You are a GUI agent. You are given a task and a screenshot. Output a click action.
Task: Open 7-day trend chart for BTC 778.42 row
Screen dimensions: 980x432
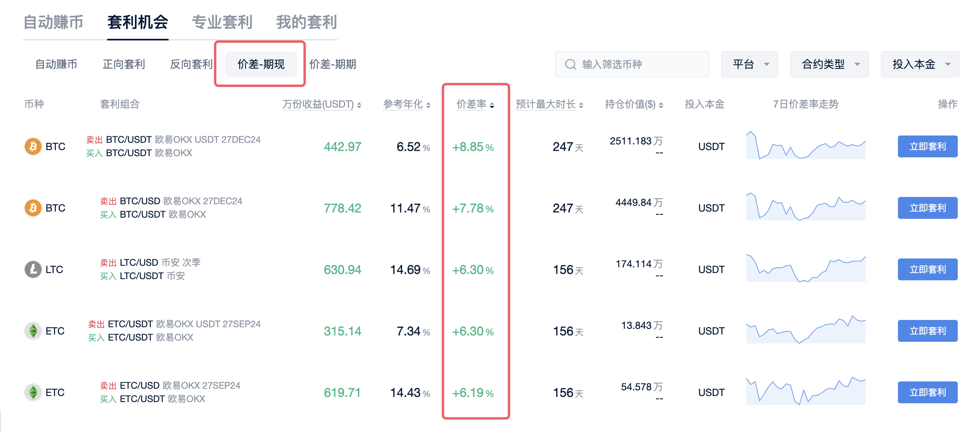click(806, 207)
